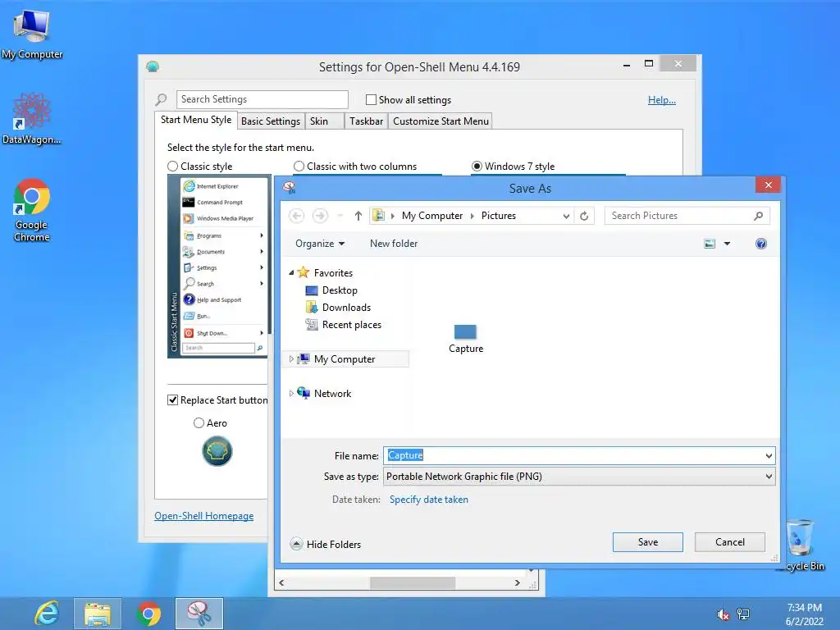Click the folder icon in the address bar
The image size is (840, 630).
379,216
